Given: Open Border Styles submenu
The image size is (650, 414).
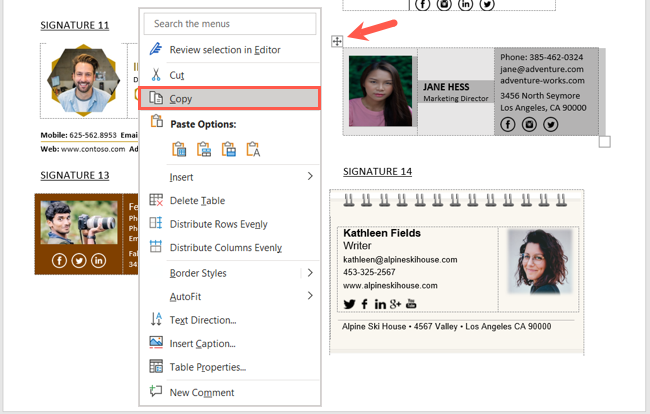Looking at the screenshot, I should [230, 273].
